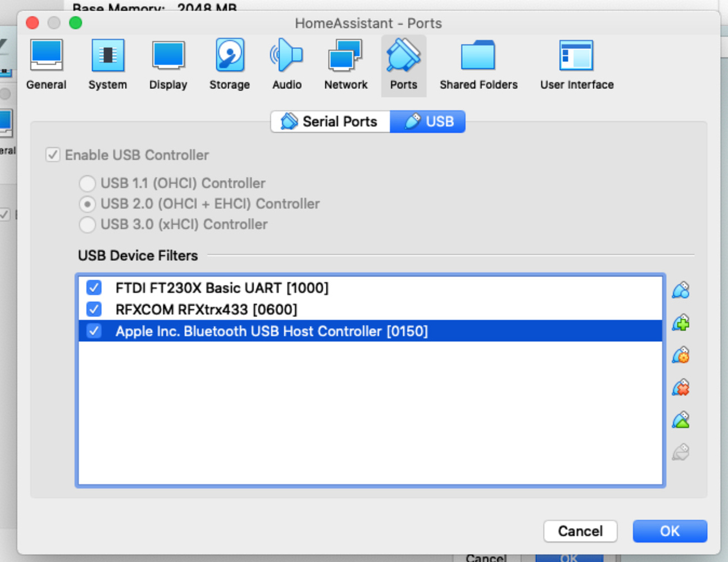Select the USB 3.0 (xHCI) Controller option
This screenshot has height=562, width=728.
click(88, 224)
